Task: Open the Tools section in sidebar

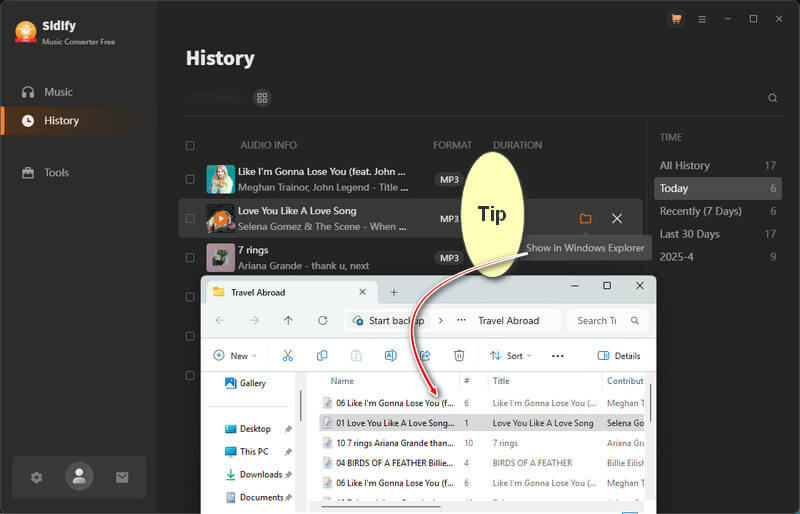Action: coord(56,172)
